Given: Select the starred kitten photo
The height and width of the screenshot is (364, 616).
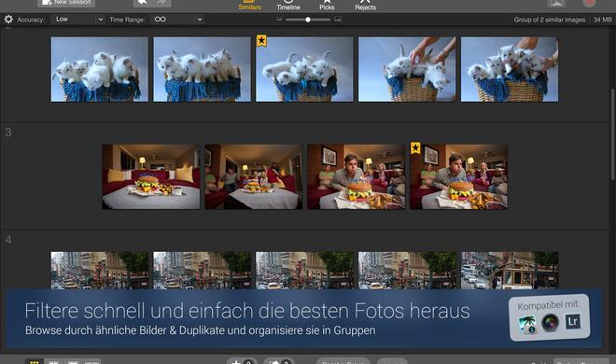Looking at the screenshot, I should point(304,69).
